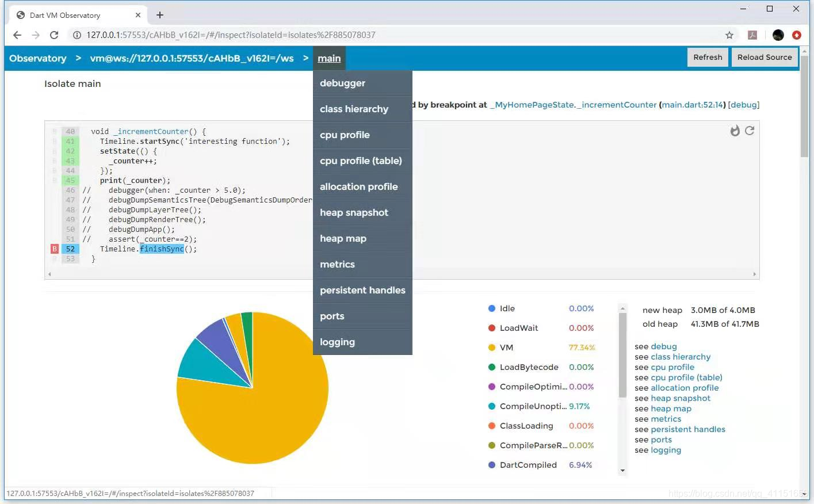Open cpu profile from the dropdown menu
The height and width of the screenshot is (504, 814).
362,135
